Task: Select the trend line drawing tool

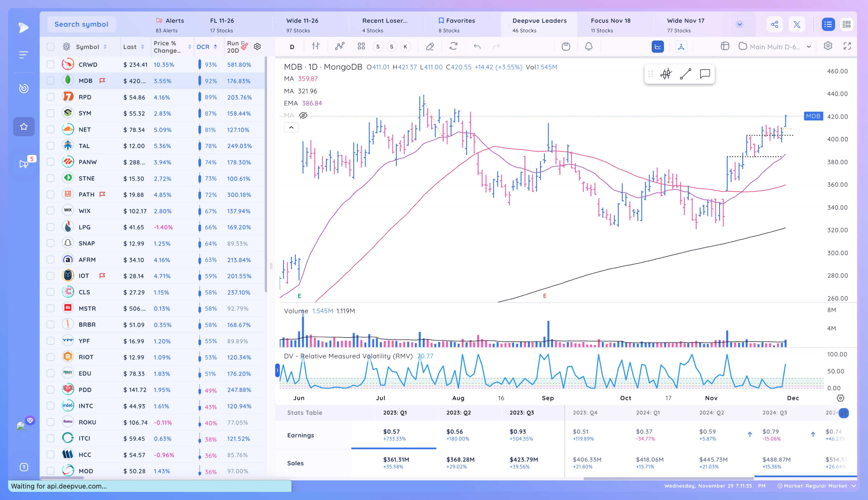Action: pyautogui.click(x=685, y=74)
